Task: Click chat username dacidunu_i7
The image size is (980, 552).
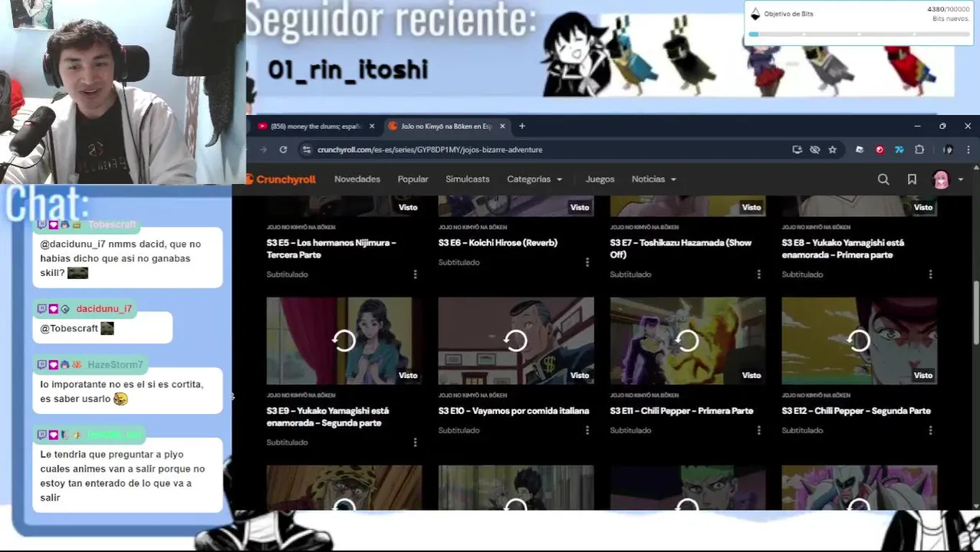Action: (104, 309)
